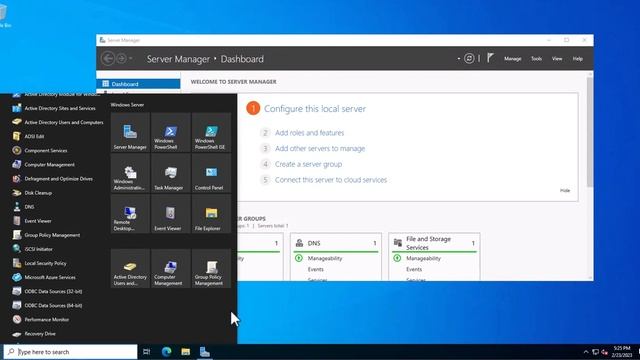640x360 pixels.
Task: Open the View menu
Action: tap(557, 59)
